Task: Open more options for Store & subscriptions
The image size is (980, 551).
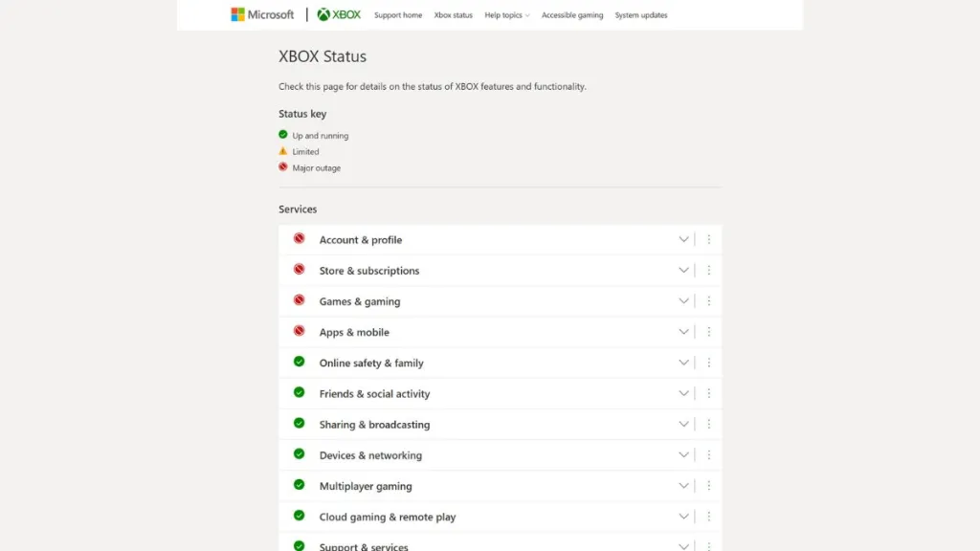Action: click(709, 270)
